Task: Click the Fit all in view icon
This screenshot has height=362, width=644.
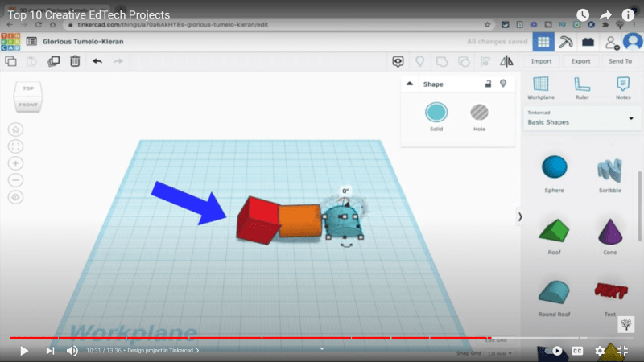Action: pyautogui.click(x=16, y=146)
